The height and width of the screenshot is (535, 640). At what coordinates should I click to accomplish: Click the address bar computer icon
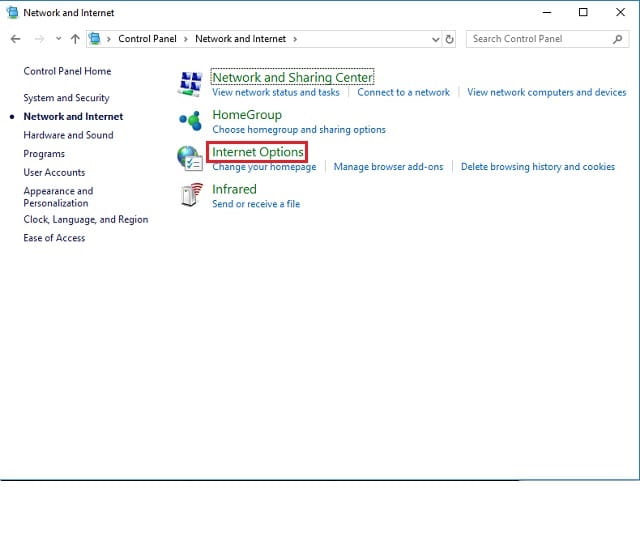pos(95,39)
